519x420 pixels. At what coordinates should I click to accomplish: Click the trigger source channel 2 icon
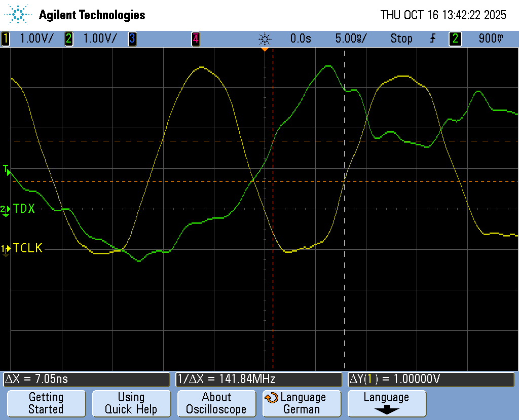pyautogui.click(x=455, y=39)
